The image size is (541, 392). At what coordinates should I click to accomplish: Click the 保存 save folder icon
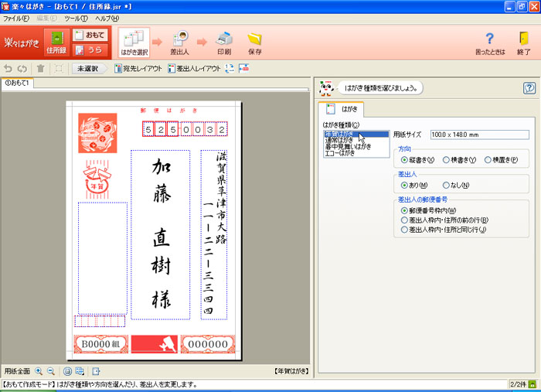[254, 43]
